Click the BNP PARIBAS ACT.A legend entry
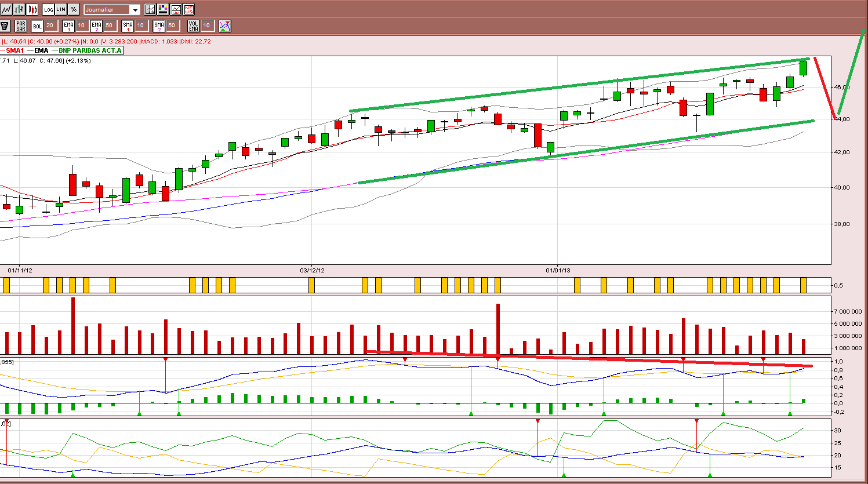 point(87,50)
